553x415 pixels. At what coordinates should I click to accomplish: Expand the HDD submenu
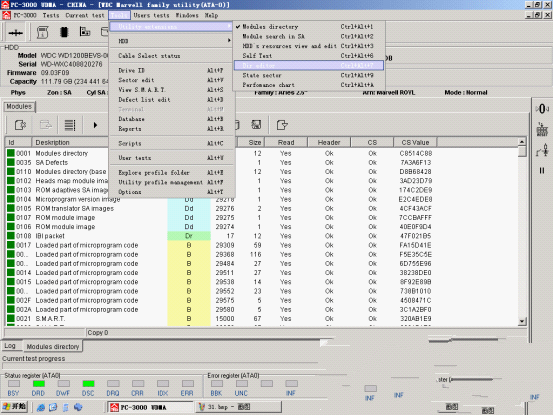171,41
